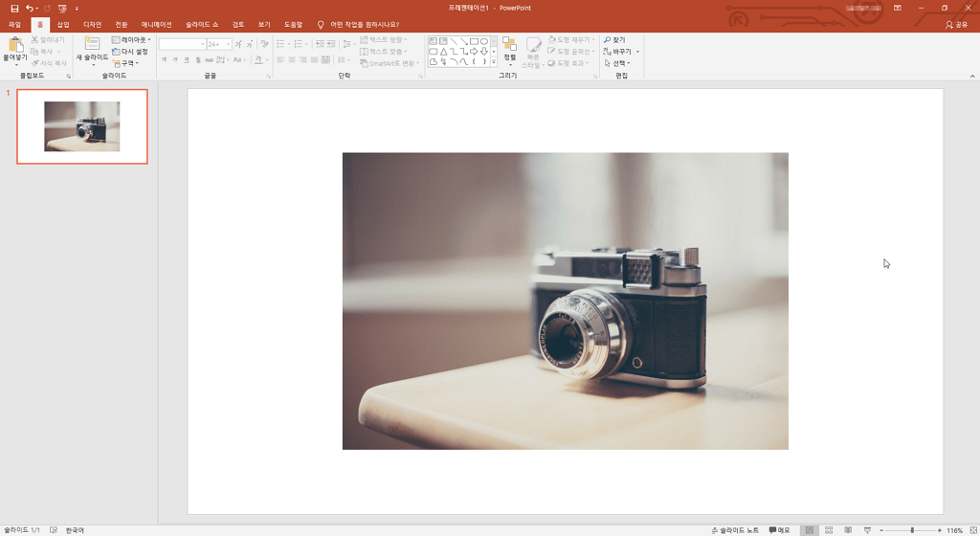Select slide 1 thumbnail
Image resolution: width=980 pixels, height=536 pixels.
82,126
